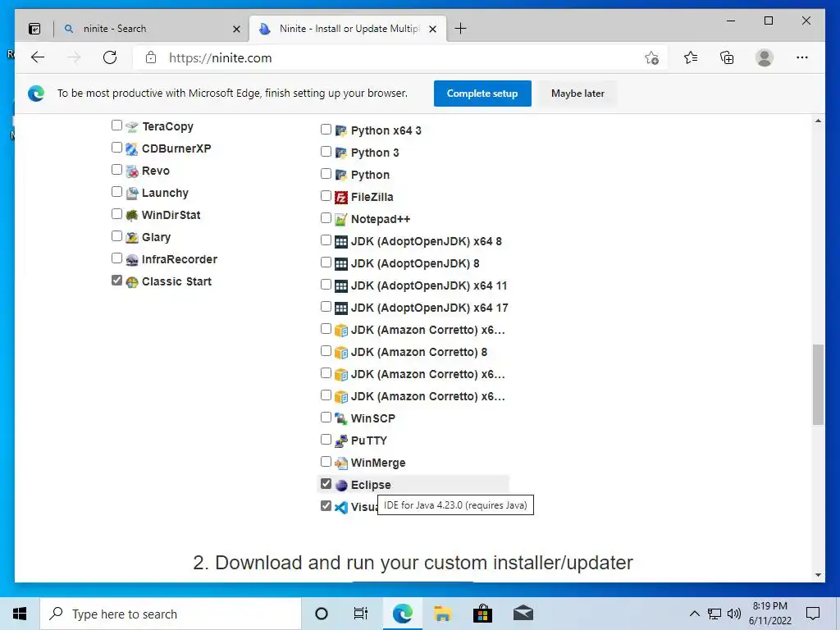
Task: Open Edge Settings and more menu
Action: pos(802,57)
